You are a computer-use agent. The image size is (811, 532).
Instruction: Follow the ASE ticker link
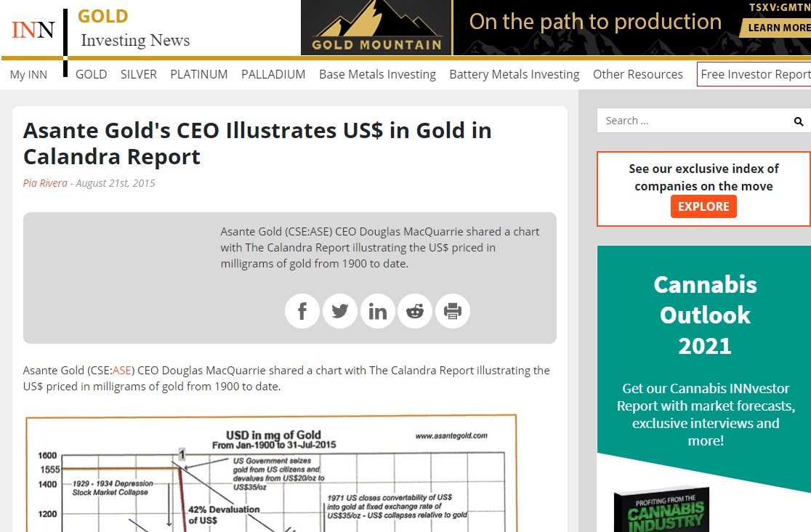tap(121, 371)
